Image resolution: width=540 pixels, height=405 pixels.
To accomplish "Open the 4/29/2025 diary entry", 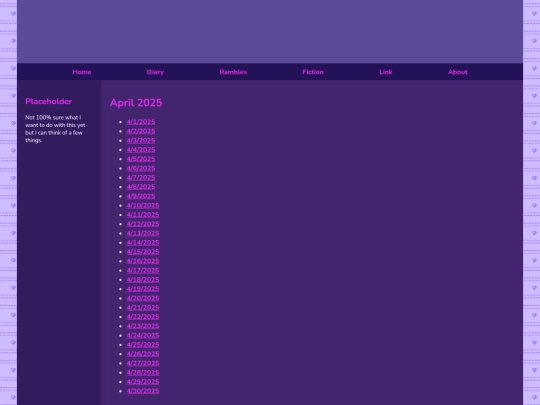I will [143, 382].
